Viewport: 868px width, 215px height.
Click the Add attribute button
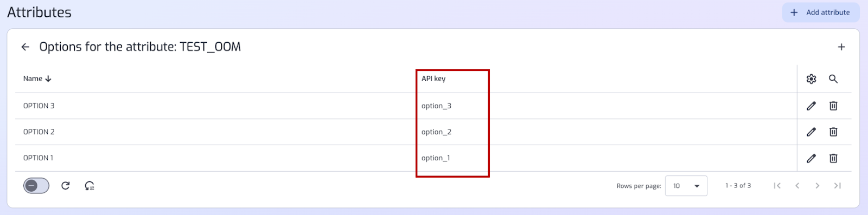[821, 12]
